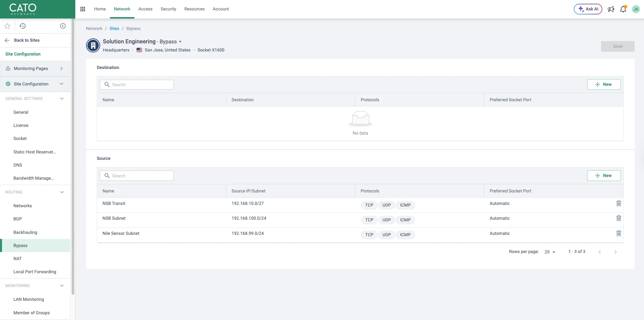This screenshot has height=320, width=644.
Task: Open the Networks sidebar item
Action: coord(23,206)
